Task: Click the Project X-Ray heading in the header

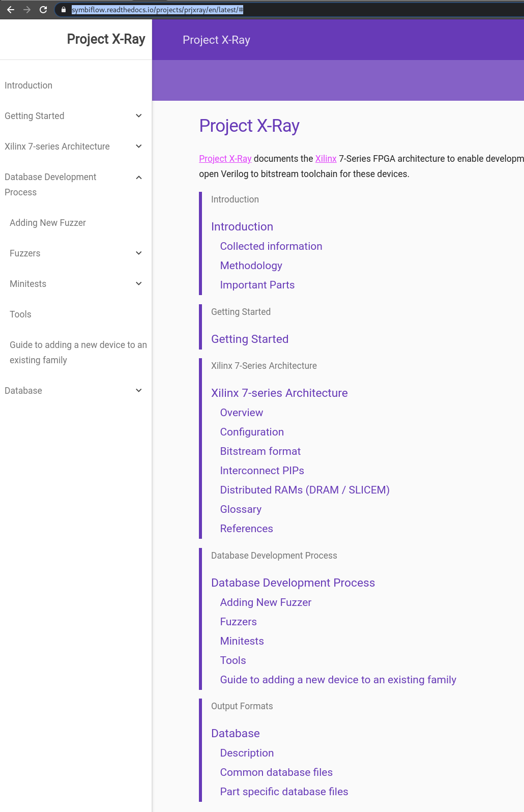Action: [216, 40]
